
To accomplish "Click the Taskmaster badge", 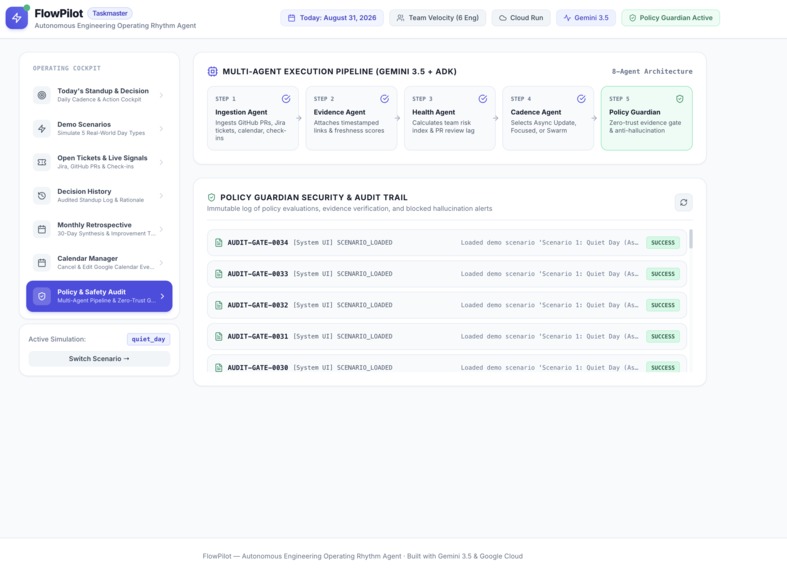I will (x=110, y=14).
